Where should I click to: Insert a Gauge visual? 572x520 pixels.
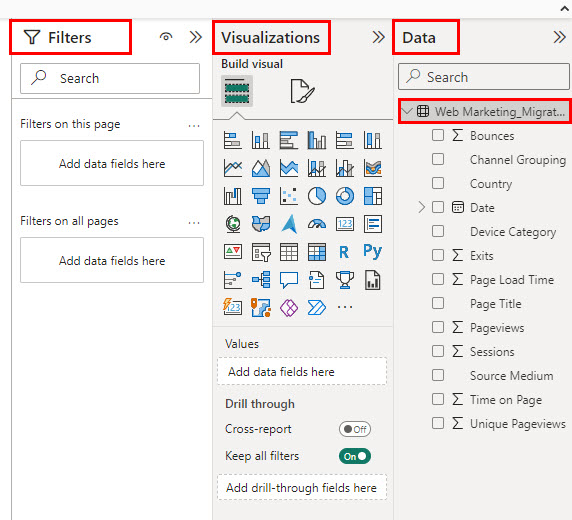point(317,224)
